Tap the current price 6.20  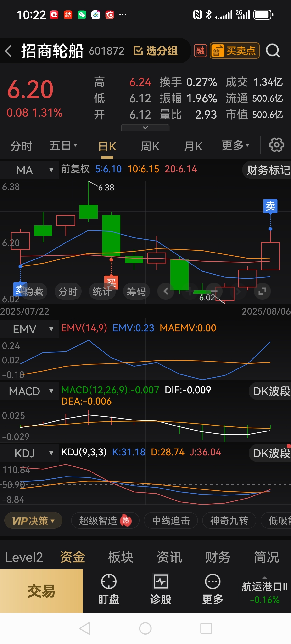click(30, 89)
